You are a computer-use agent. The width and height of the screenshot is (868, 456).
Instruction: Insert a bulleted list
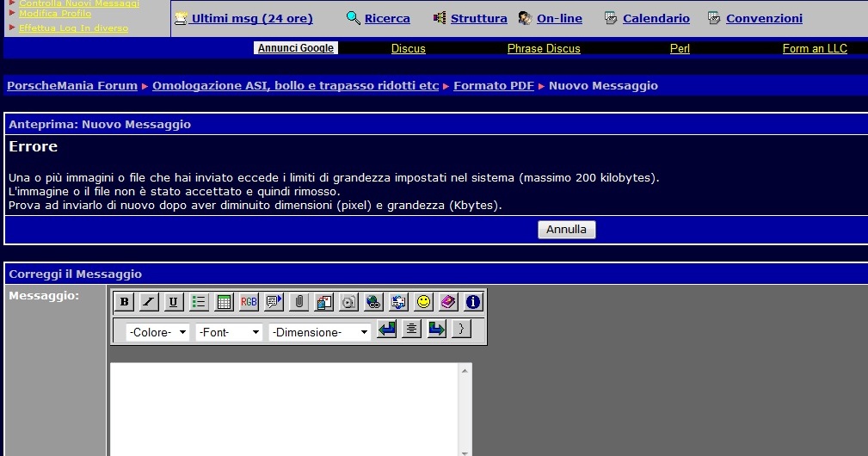pyautogui.click(x=199, y=302)
